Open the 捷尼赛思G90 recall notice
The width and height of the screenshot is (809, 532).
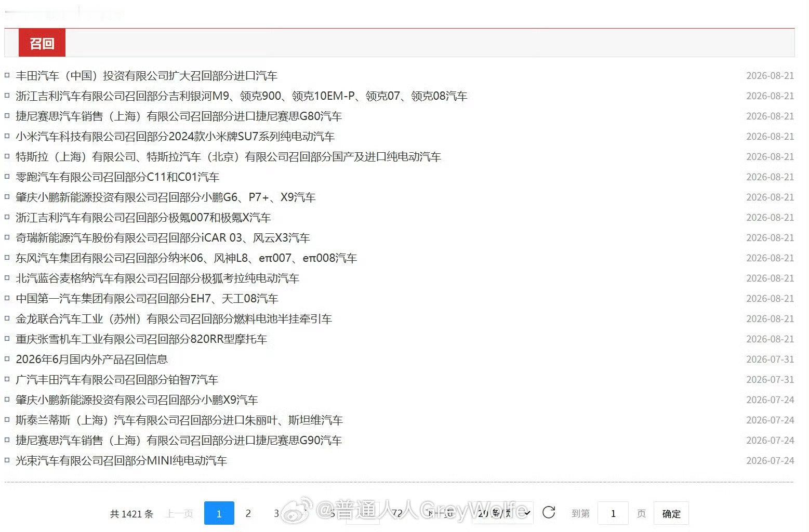(x=179, y=441)
